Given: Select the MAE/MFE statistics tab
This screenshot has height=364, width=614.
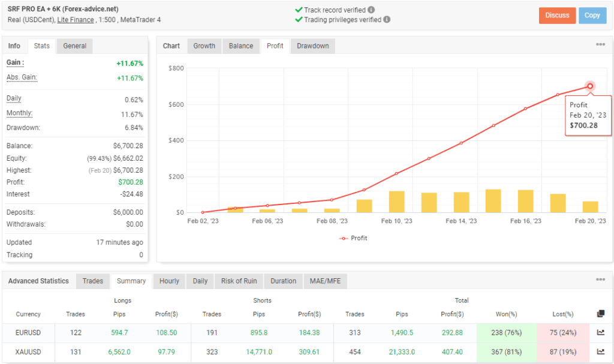Looking at the screenshot, I should (x=325, y=281).
